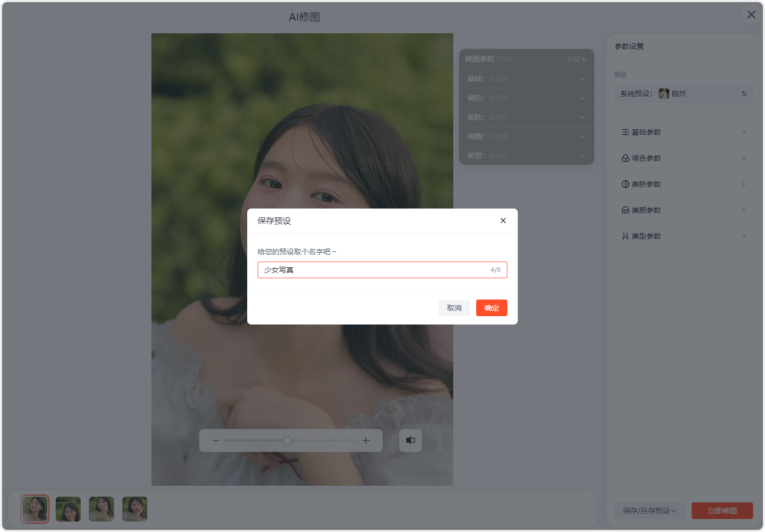The width and height of the screenshot is (765, 532).
Task: Select the first photo thumbnail
Action: [35, 509]
